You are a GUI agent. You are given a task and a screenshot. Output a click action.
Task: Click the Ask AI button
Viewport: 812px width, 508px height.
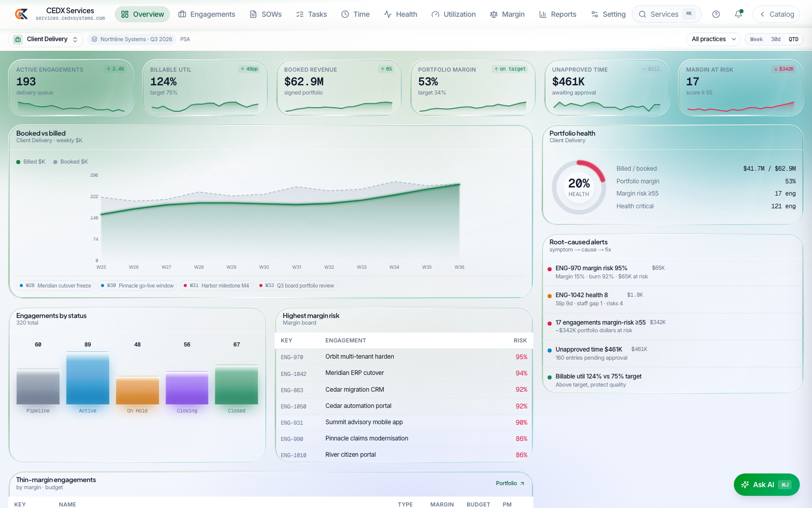[x=766, y=485]
